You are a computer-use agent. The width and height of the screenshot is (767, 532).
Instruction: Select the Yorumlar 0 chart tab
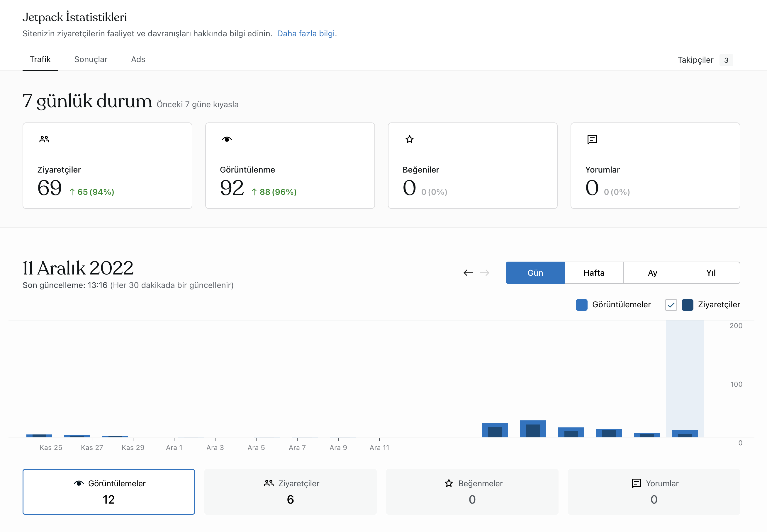[654, 492]
